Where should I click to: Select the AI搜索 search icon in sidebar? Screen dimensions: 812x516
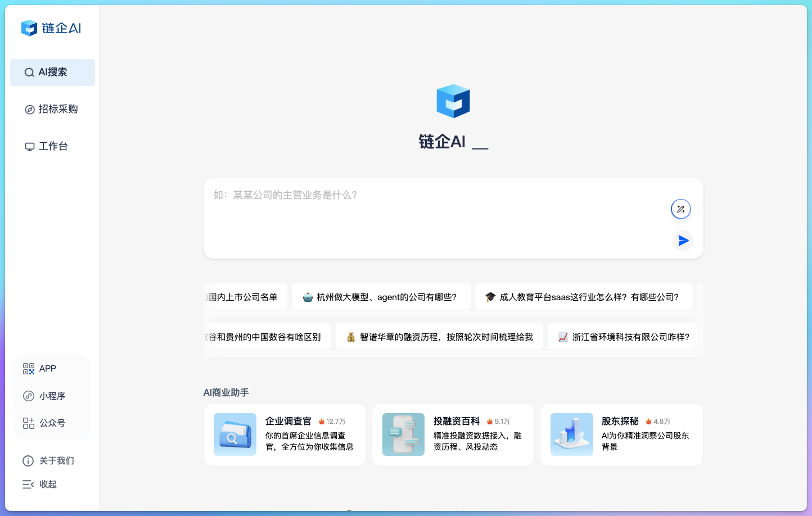[x=29, y=72]
